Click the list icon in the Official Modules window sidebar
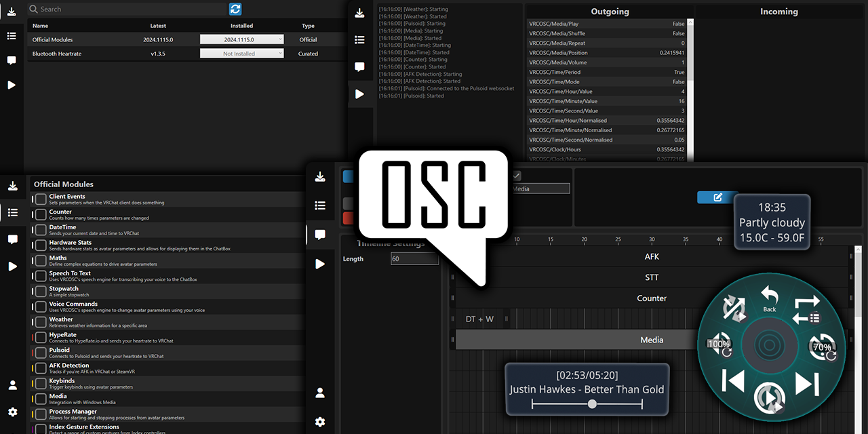 pyautogui.click(x=12, y=212)
